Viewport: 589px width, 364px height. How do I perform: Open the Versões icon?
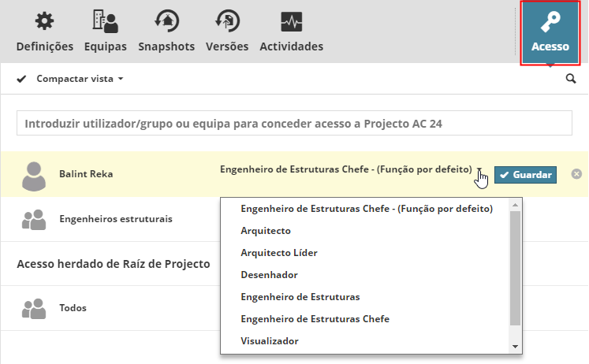click(x=227, y=22)
